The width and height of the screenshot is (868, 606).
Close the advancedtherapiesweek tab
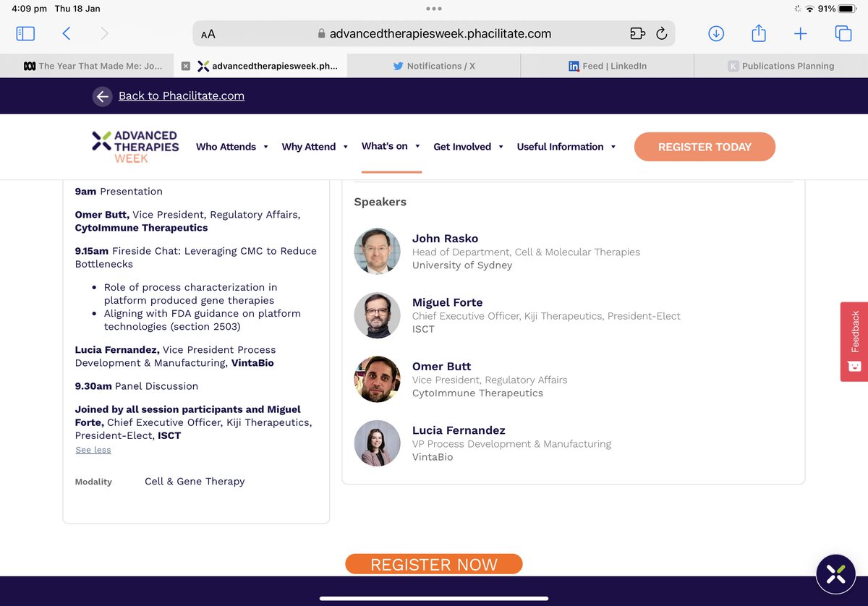click(186, 66)
